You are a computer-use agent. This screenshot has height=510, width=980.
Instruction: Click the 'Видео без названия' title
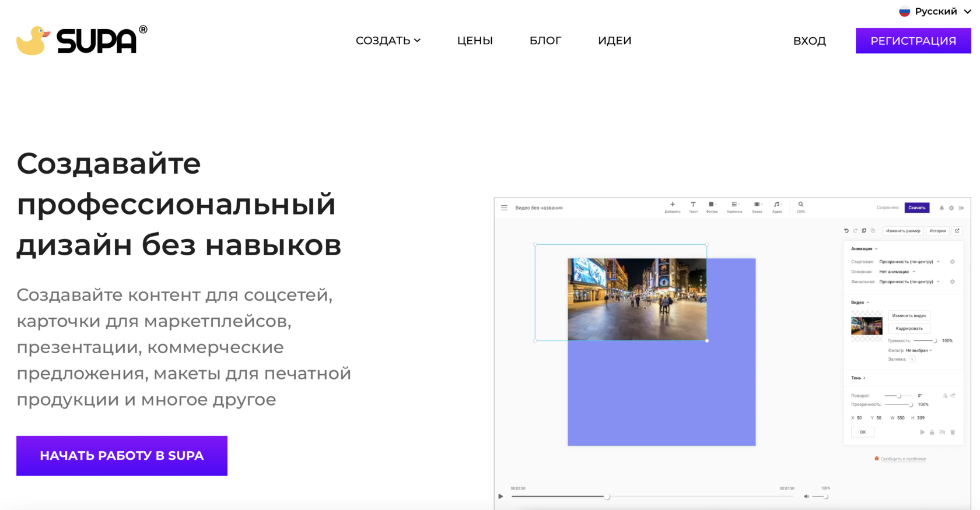539,207
